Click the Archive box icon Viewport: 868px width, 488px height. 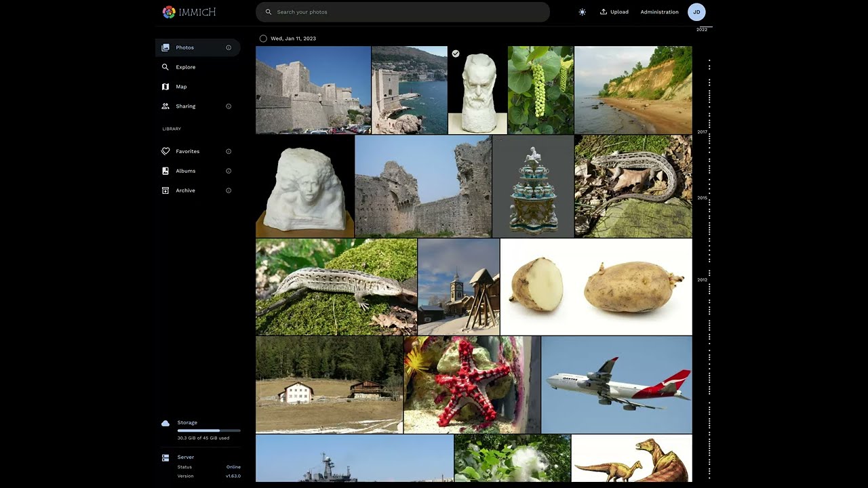[165, 190]
